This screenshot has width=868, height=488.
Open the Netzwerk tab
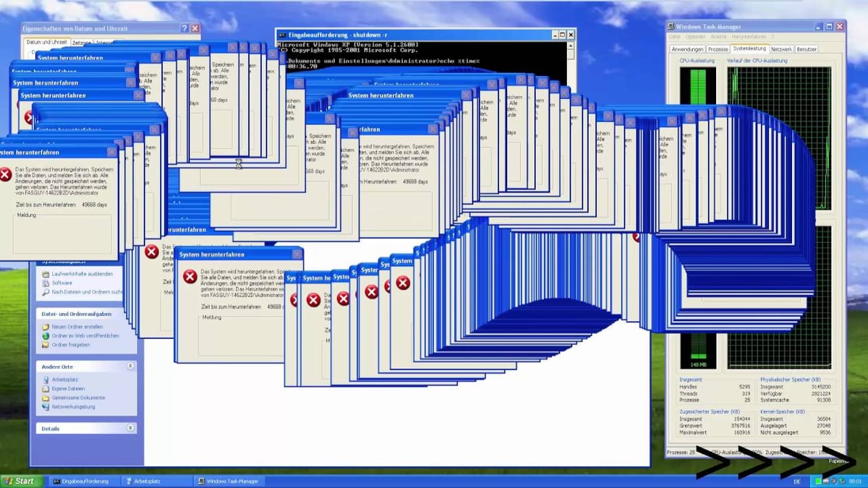[x=781, y=49]
